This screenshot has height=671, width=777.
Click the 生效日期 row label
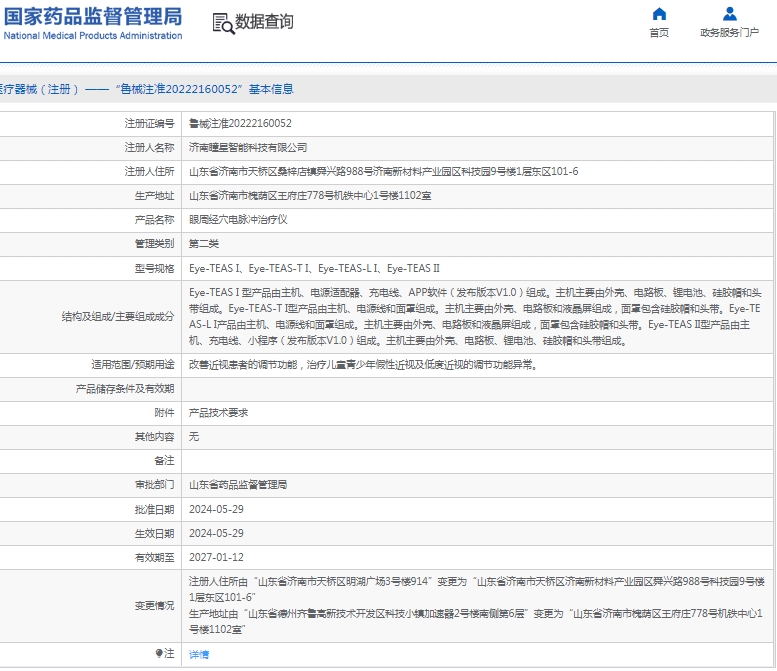point(154,534)
